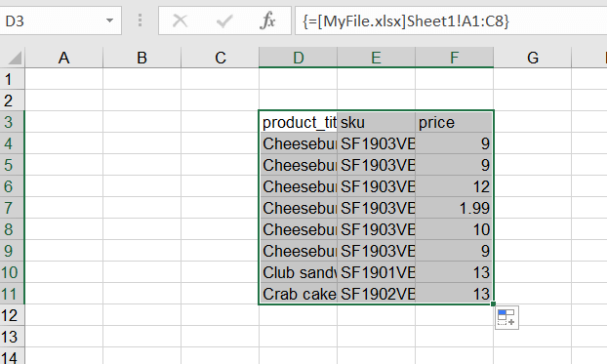The width and height of the screenshot is (607, 364).
Task: Click the price 13 in row 11
Action: tap(455, 294)
